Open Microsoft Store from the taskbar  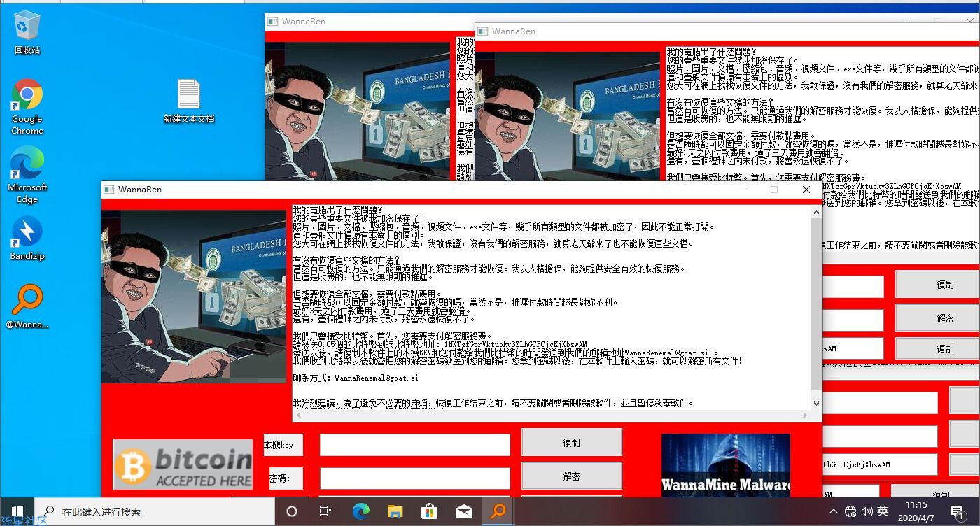(429, 511)
